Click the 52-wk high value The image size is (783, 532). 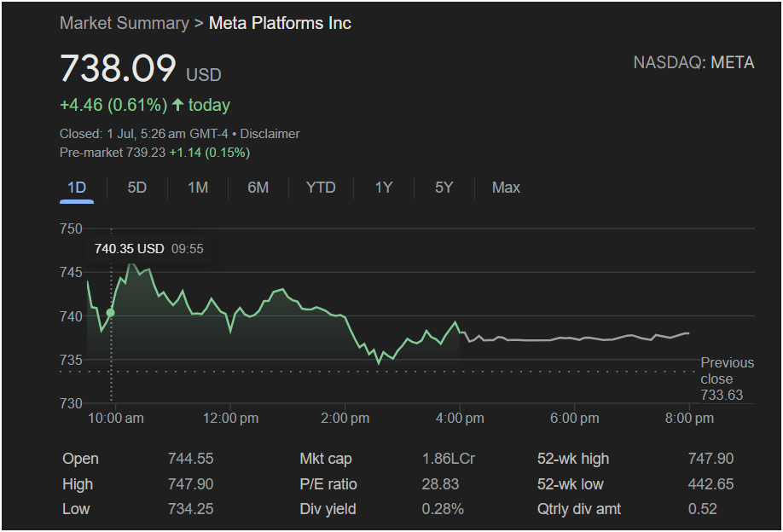pos(710,459)
